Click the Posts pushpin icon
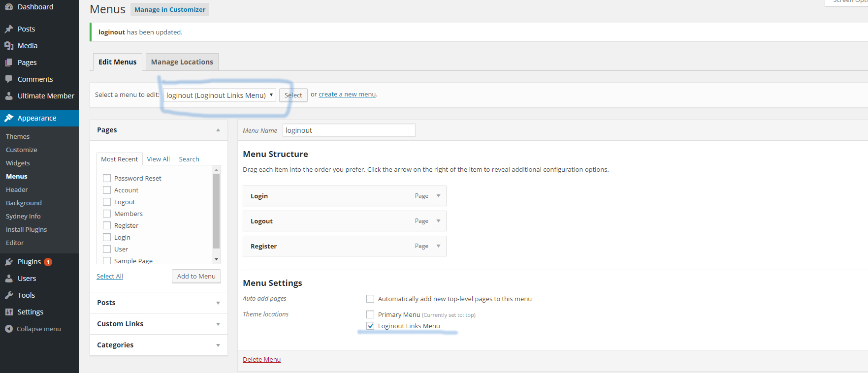This screenshot has height=373, width=868. 9,29
